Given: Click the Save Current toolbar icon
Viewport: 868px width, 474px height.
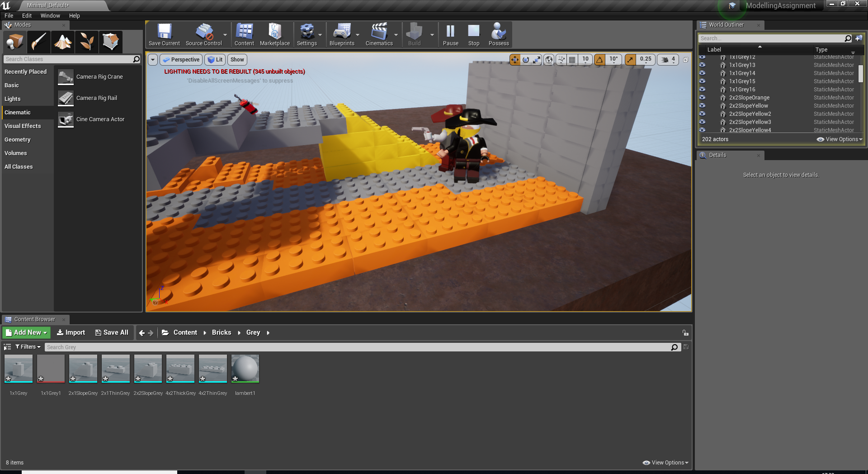Looking at the screenshot, I should tap(164, 34).
